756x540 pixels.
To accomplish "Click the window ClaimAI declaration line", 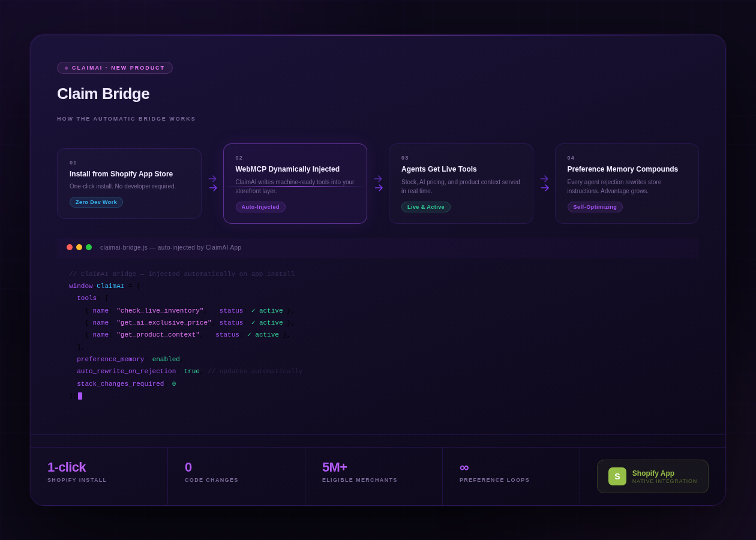I will coord(104,286).
